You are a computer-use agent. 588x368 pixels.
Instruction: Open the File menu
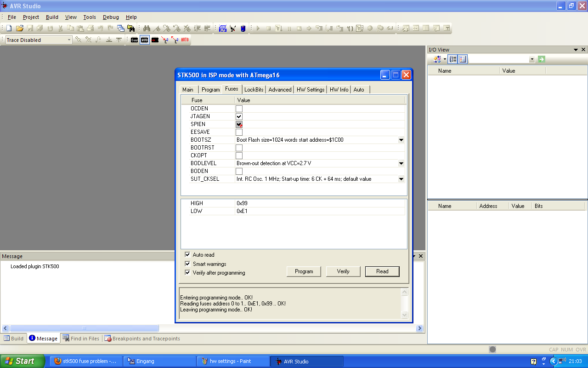coord(12,17)
